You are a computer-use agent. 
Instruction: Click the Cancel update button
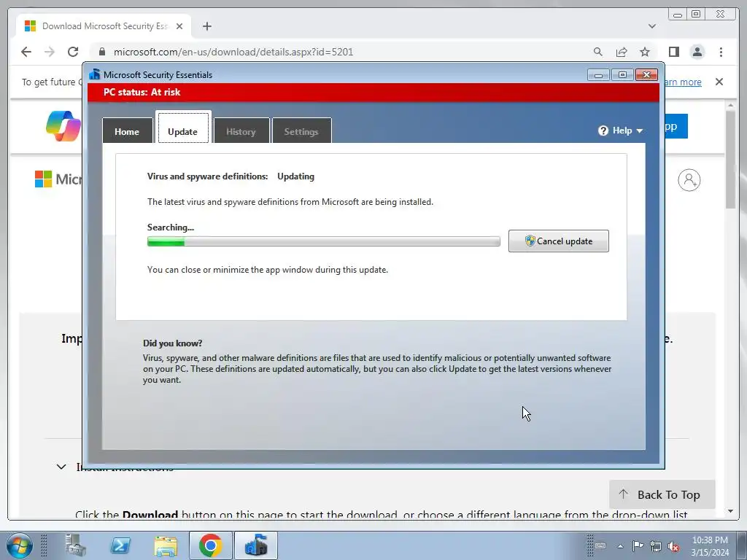click(x=558, y=241)
